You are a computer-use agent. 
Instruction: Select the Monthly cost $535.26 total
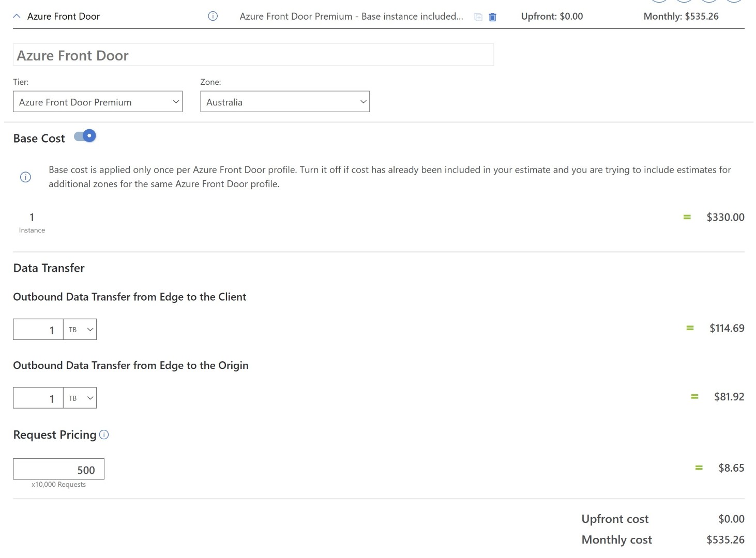tap(725, 540)
